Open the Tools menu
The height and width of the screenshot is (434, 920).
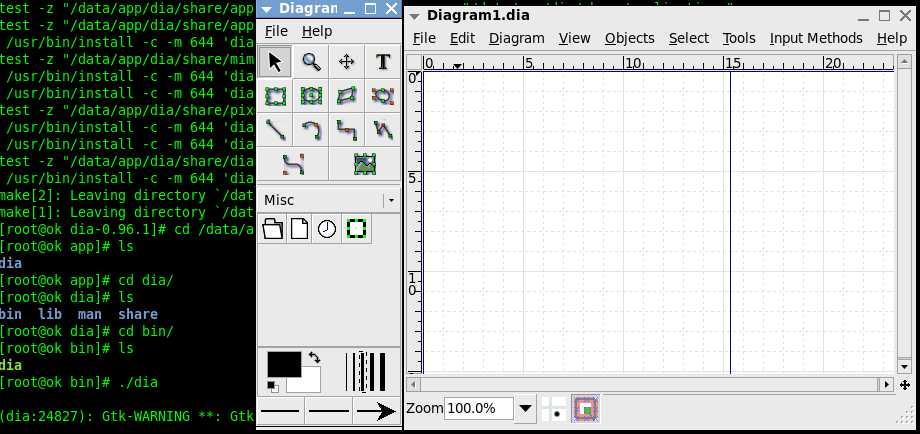[x=739, y=38]
